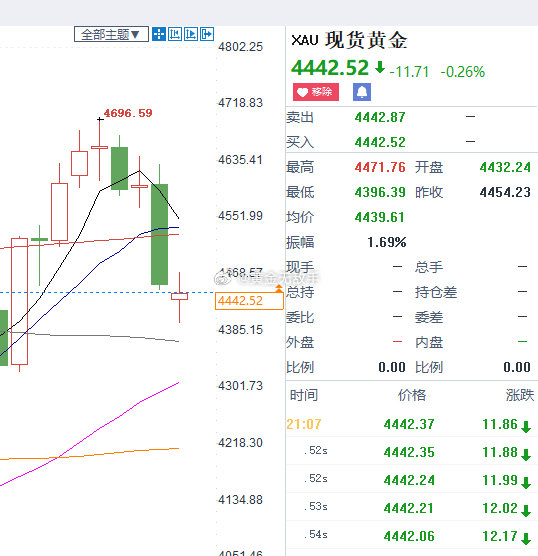Click the 昨收 value 4454.23
The height and width of the screenshot is (556, 538).
[505, 192]
